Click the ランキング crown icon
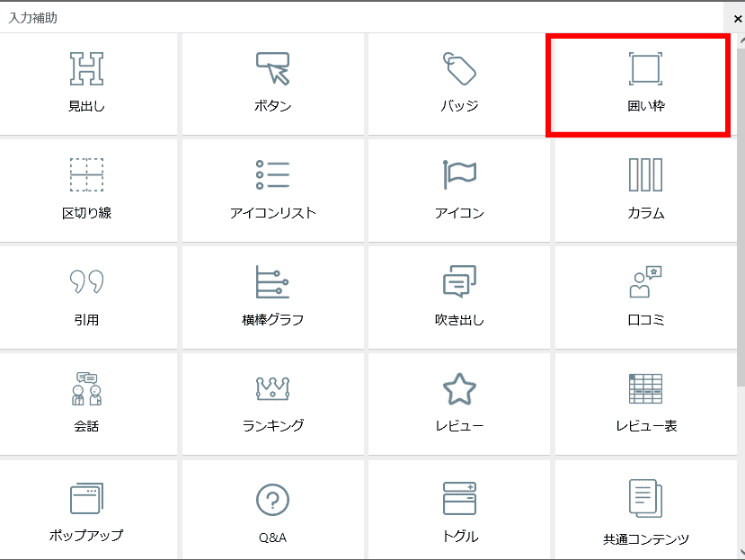This screenshot has height=560, width=745. pos(272,388)
